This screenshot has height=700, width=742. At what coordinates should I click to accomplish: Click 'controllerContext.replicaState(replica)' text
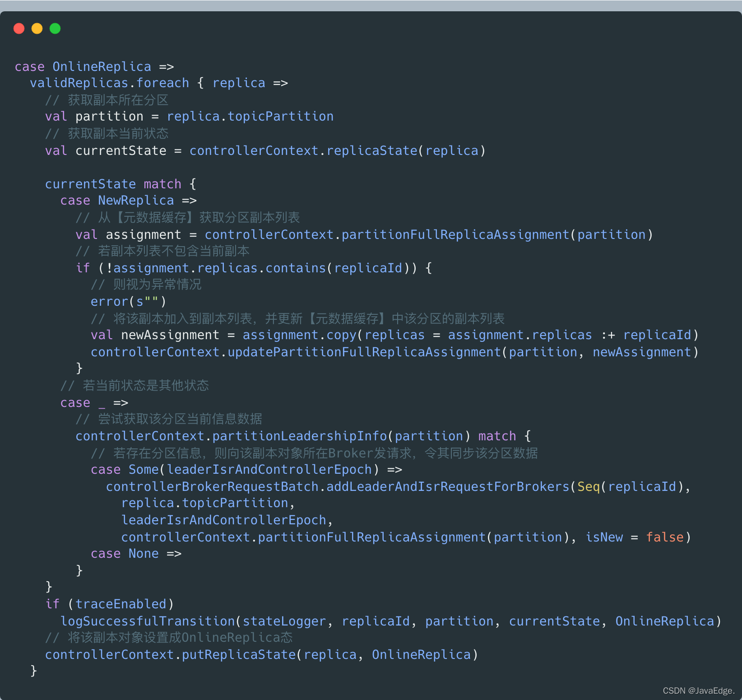[338, 150]
